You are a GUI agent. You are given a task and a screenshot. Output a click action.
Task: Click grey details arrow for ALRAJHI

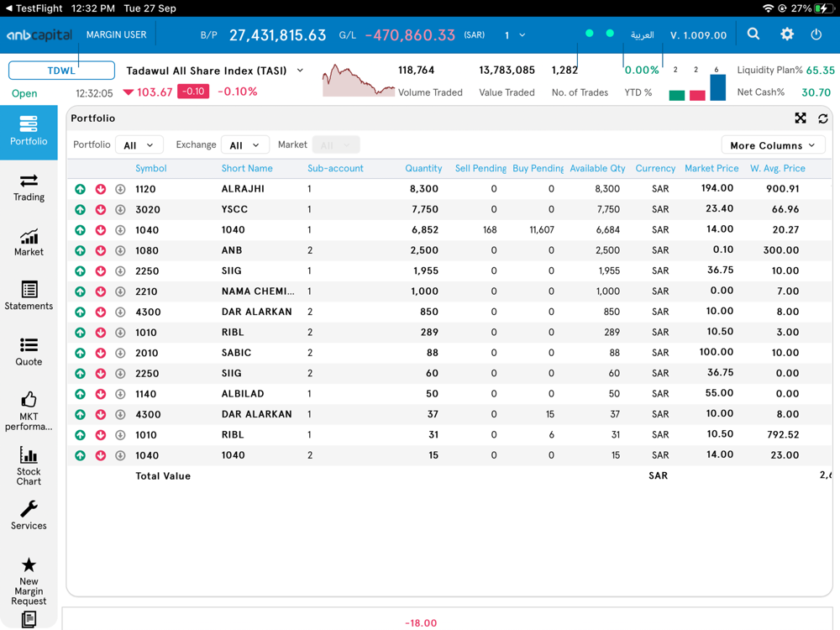pyautogui.click(x=120, y=189)
